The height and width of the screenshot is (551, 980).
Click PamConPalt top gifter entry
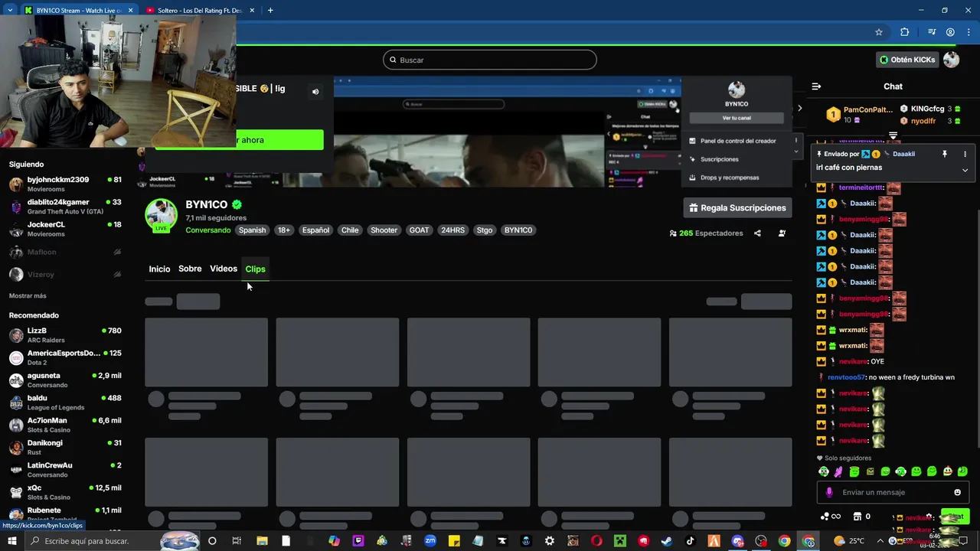[x=859, y=115]
